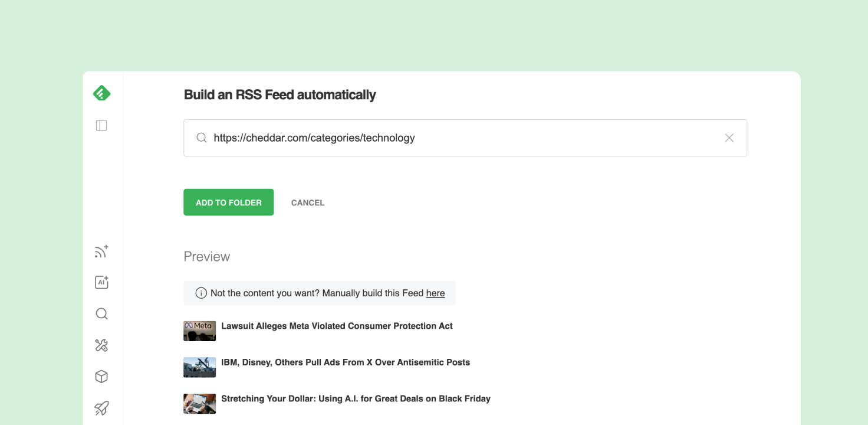Click the magnifier icon in URL field
The image size is (868, 425).
click(x=202, y=138)
